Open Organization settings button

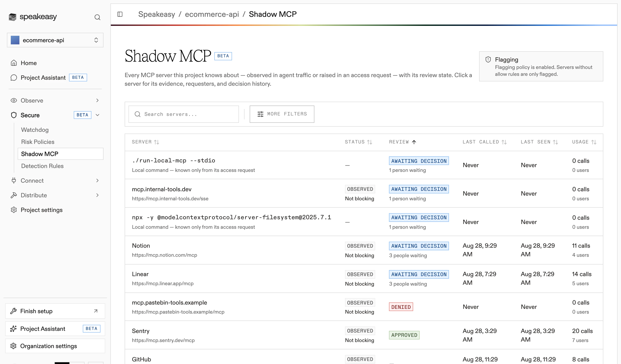point(55,346)
